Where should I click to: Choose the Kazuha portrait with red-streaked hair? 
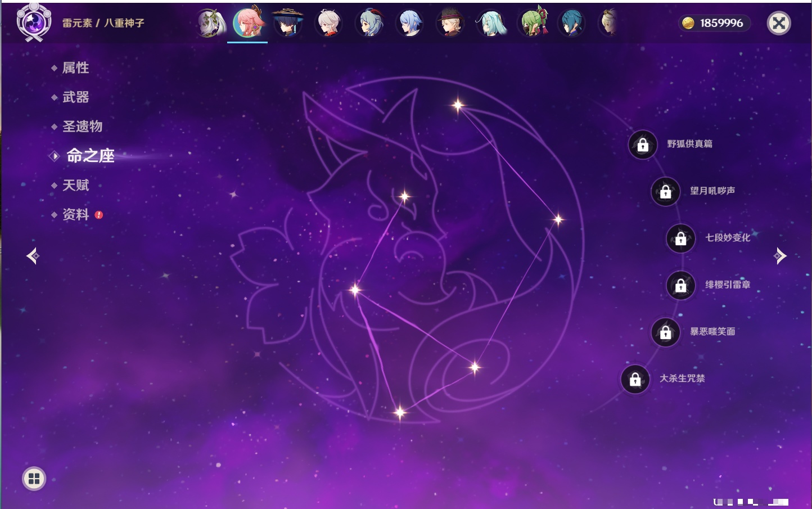[329, 23]
